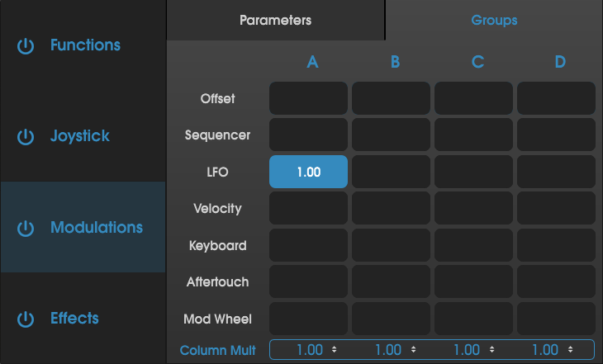The width and height of the screenshot is (603, 364).
Task: Switch to the Groups tab
Action: [x=494, y=20]
